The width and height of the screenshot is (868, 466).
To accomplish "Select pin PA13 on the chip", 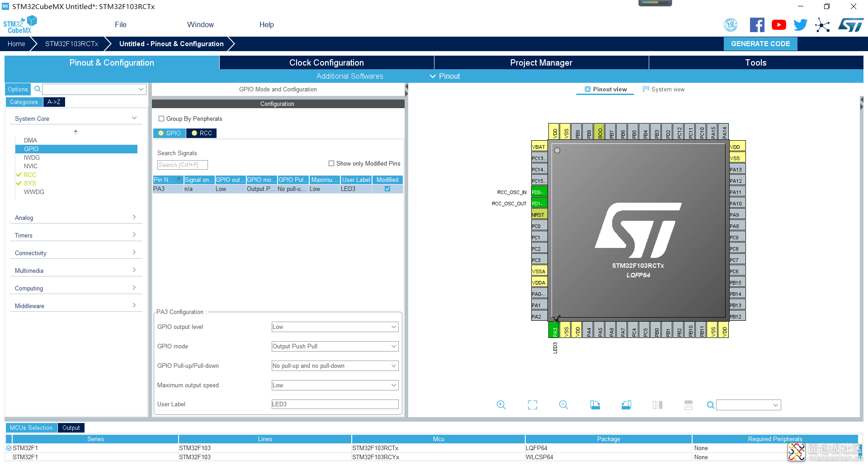I will point(737,169).
